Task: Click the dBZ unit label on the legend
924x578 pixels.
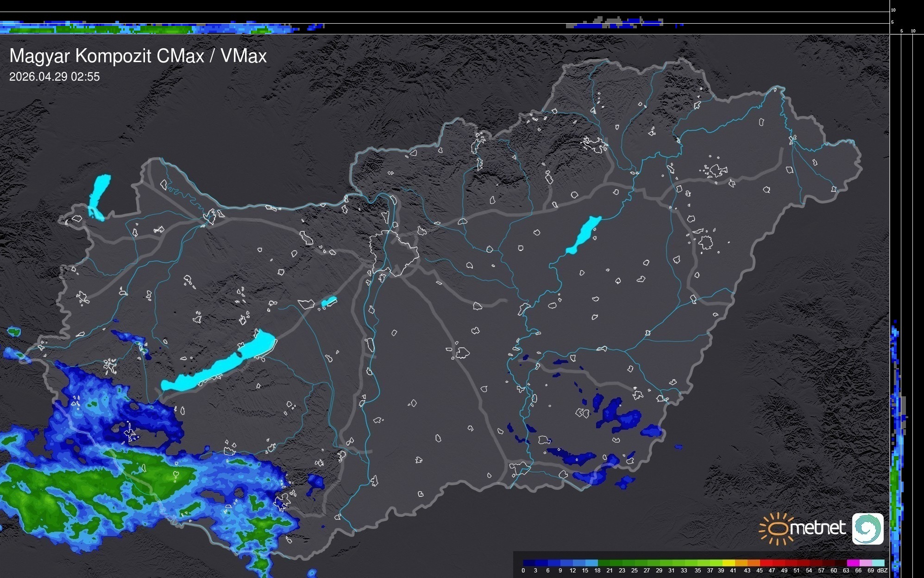Action: 882,571
